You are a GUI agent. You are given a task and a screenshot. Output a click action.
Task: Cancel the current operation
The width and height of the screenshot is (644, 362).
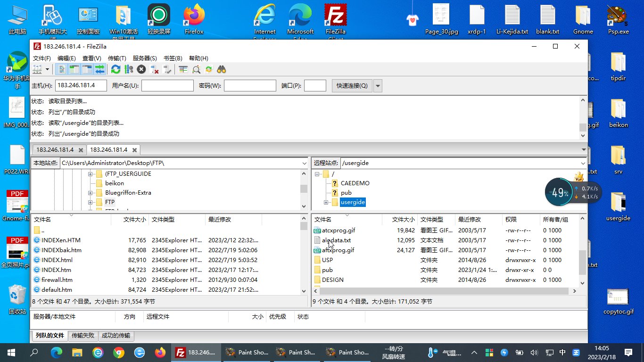(141, 69)
